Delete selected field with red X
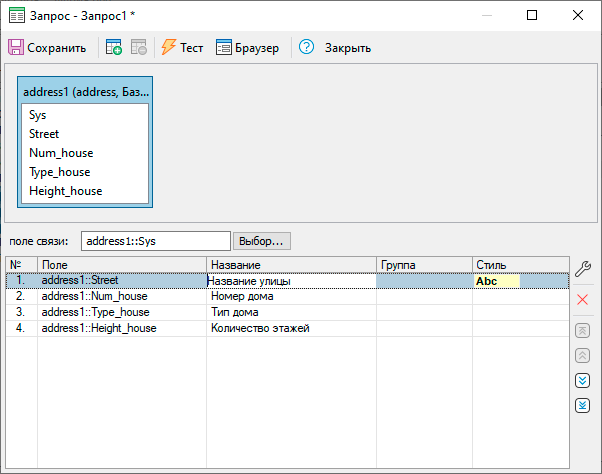The height and width of the screenshot is (474, 602). (583, 300)
